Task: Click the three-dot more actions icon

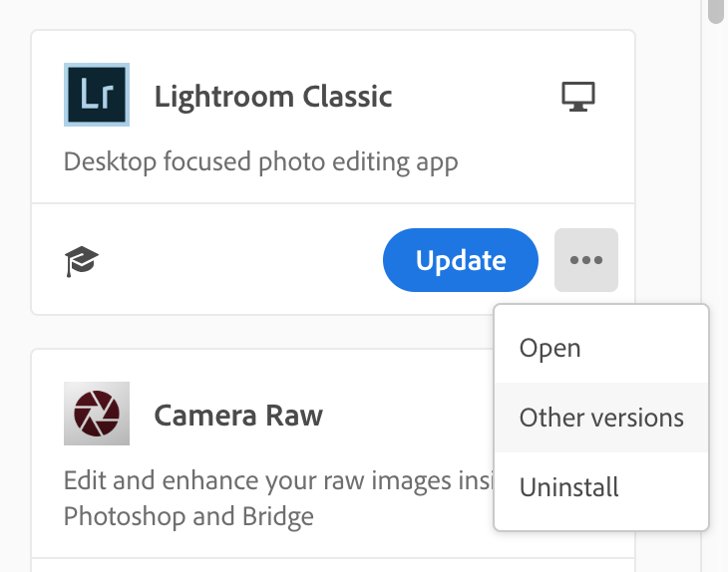Action: pyautogui.click(x=586, y=260)
